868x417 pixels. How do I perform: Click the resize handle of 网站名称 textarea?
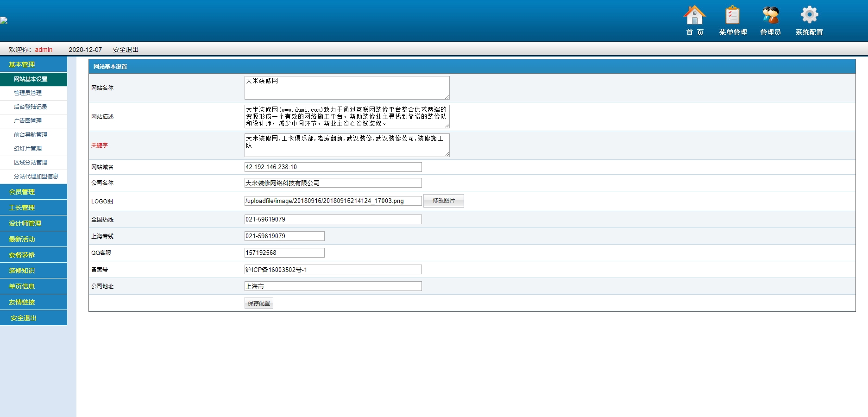[x=447, y=97]
